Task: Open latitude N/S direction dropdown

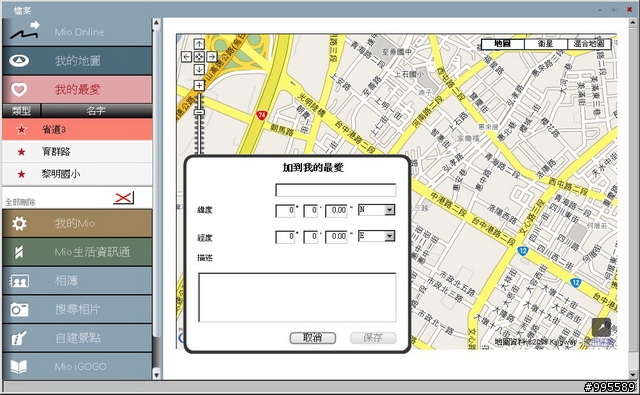Action: [x=376, y=210]
